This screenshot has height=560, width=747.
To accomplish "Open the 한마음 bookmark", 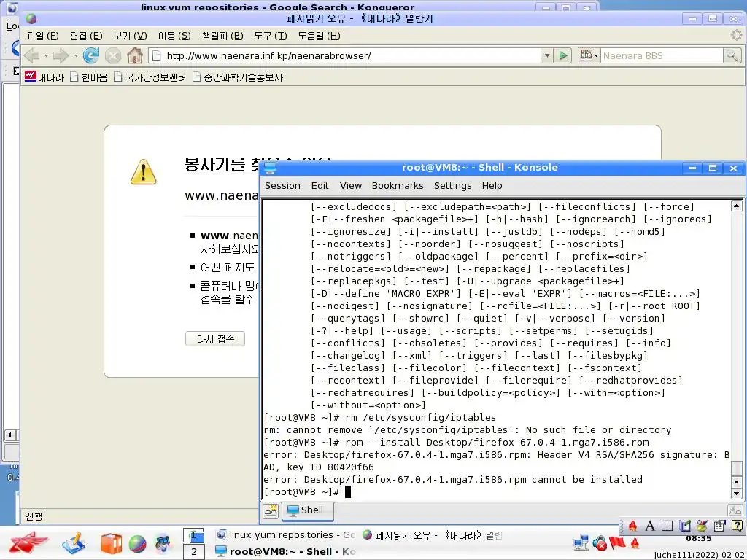I will coord(88,77).
